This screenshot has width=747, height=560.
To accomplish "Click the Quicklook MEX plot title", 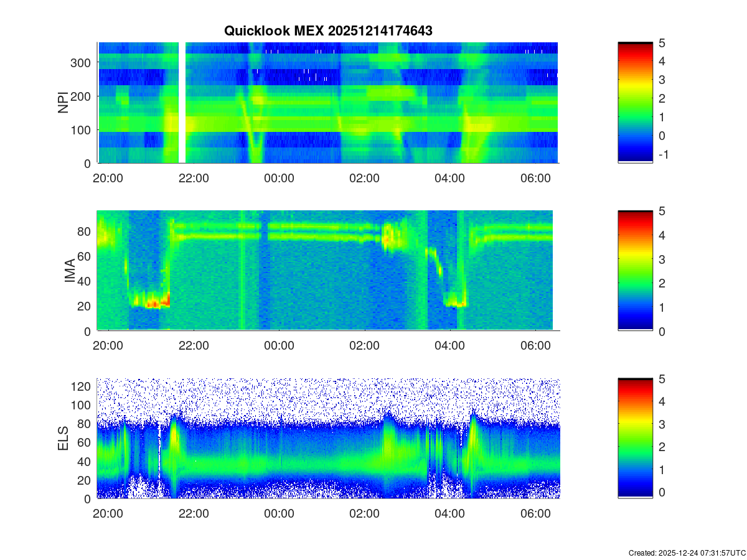I will [x=328, y=30].
